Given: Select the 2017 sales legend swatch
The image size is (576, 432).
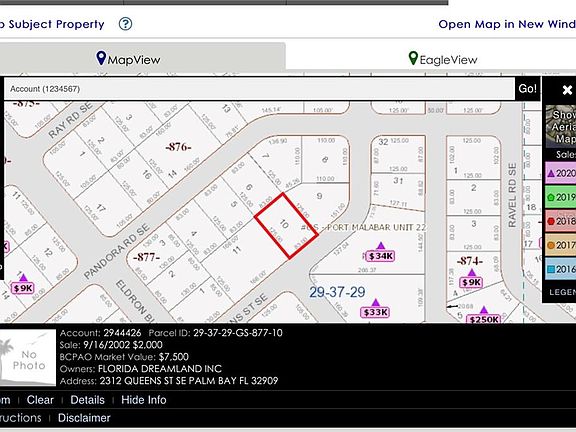Looking at the screenshot, I should 561,245.
